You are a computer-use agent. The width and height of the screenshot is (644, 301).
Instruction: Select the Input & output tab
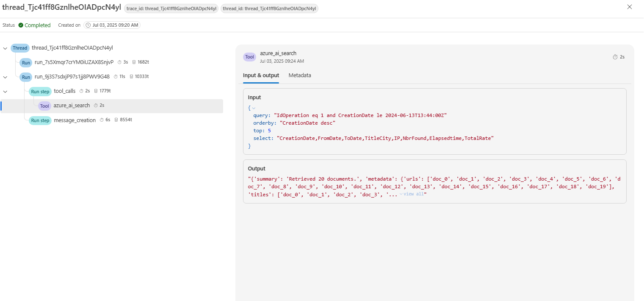pyautogui.click(x=261, y=75)
